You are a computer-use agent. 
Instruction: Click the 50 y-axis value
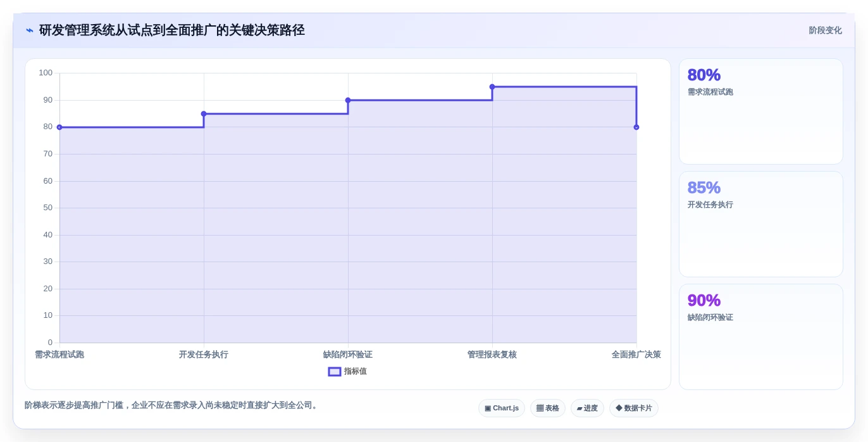(48, 208)
